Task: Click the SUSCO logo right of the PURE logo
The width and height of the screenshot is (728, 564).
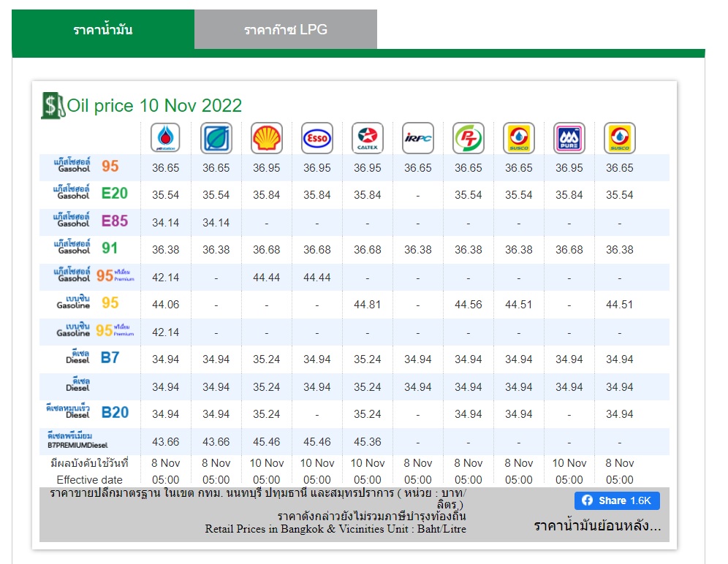Action: (619, 138)
